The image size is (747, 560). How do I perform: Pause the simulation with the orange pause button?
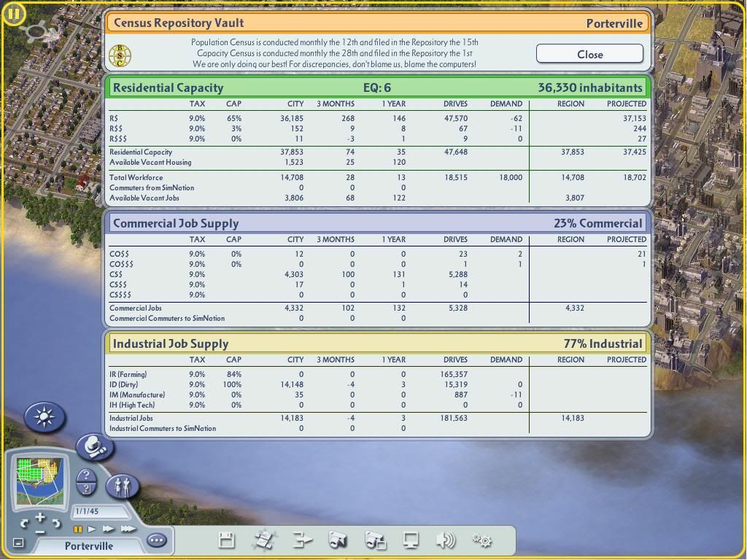coord(77,529)
